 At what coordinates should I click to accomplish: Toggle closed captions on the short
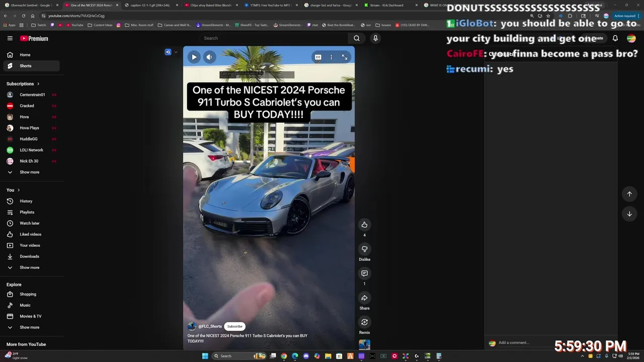(x=318, y=57)
